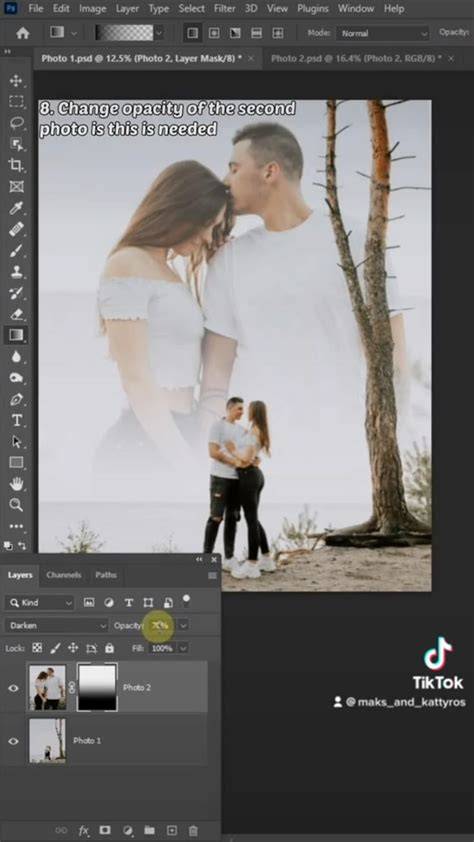Select the Object Selection tool
This screenshot has width=474, height=842.
[16, 144]
